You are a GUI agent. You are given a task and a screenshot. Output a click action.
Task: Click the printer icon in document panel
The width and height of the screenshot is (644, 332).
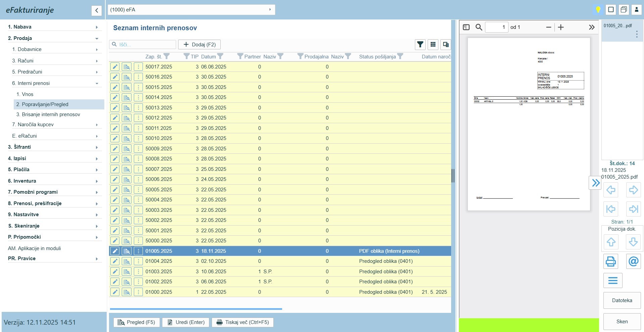(x=611, y=261)
